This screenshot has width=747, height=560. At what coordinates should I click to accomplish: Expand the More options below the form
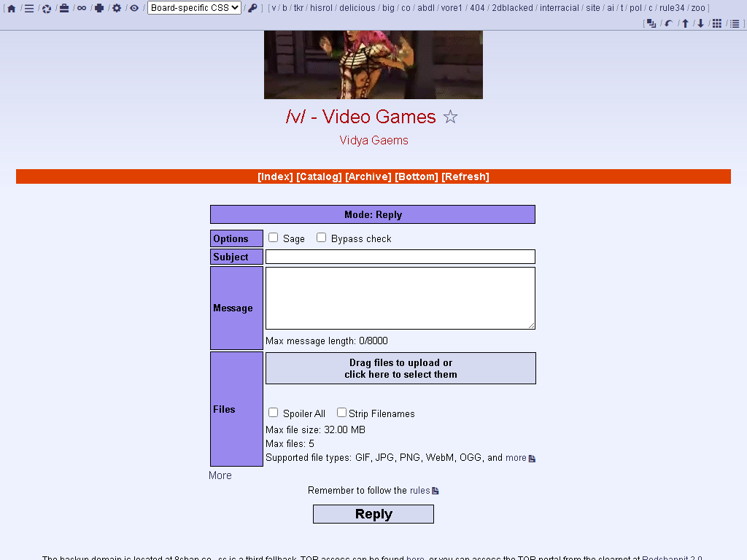(220, 475)
